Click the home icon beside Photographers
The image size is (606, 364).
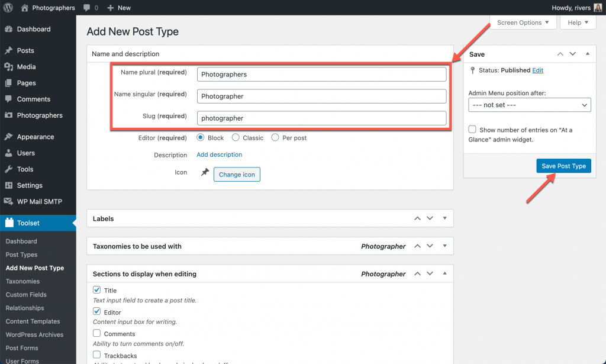coord(24,8)
